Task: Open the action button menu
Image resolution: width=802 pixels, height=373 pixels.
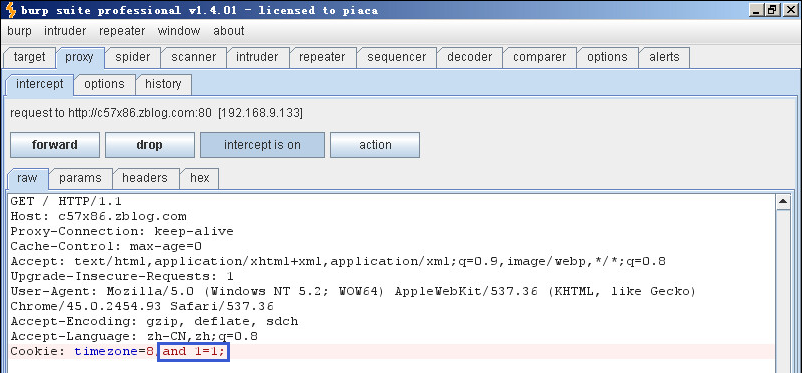Action: click(x=375, y=145)
